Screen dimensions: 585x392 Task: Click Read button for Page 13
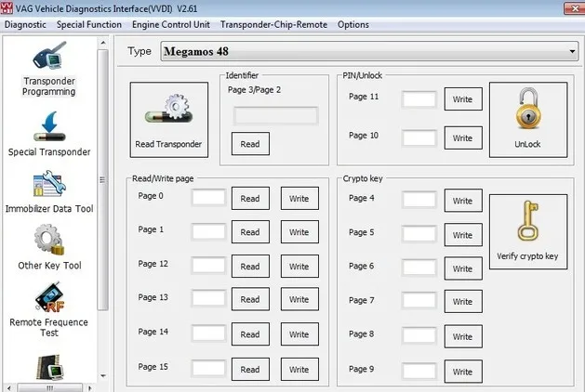(x=250, y=299)
